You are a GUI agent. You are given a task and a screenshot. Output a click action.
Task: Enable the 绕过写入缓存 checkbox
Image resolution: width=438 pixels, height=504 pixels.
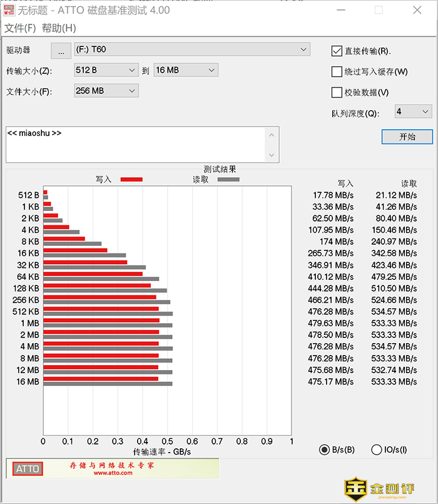tap(337, 71)
